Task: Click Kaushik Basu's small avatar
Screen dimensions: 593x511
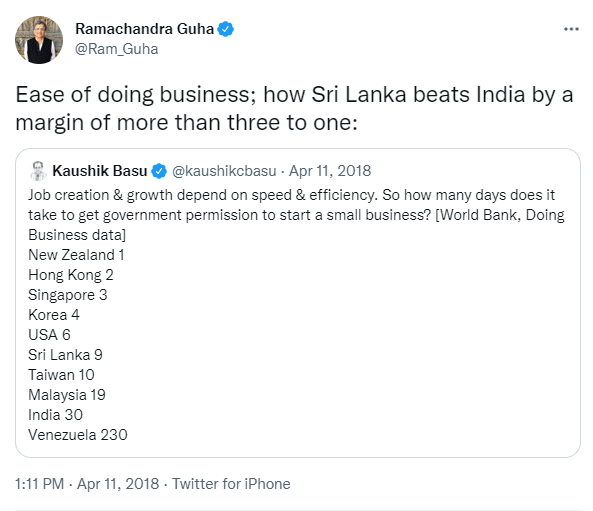Action: [38, 171]
